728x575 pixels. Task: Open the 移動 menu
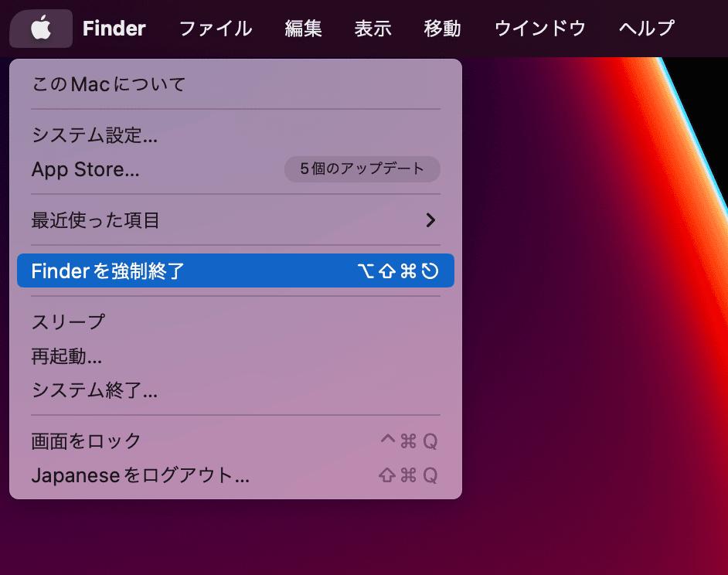tap(443, 29)
